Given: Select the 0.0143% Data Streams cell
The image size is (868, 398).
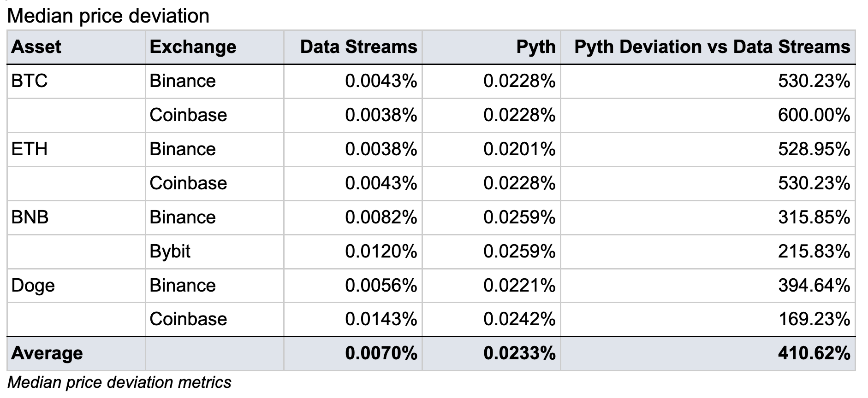Looking at the screenshot, I should coord(381,319).
